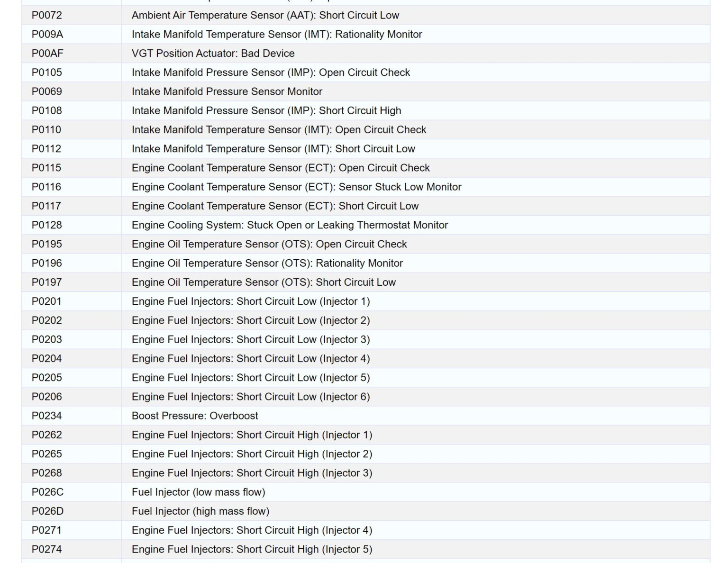The image size is (728, 563).
Task: Click the P0201 Injector 1 Short Circuit row
Action: tap(251, 301)
